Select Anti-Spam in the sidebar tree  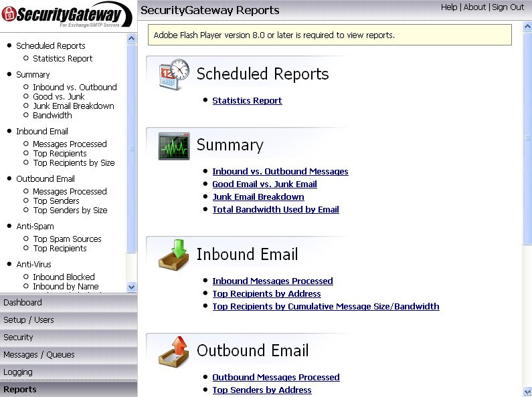[35, 227]
